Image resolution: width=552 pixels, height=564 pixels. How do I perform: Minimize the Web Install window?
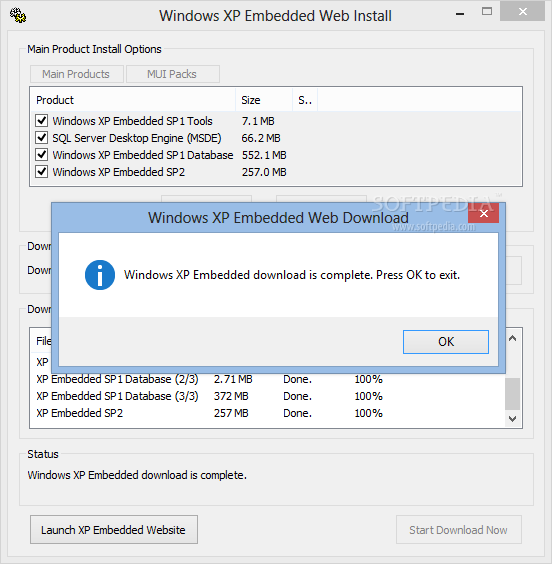[460, 14]
